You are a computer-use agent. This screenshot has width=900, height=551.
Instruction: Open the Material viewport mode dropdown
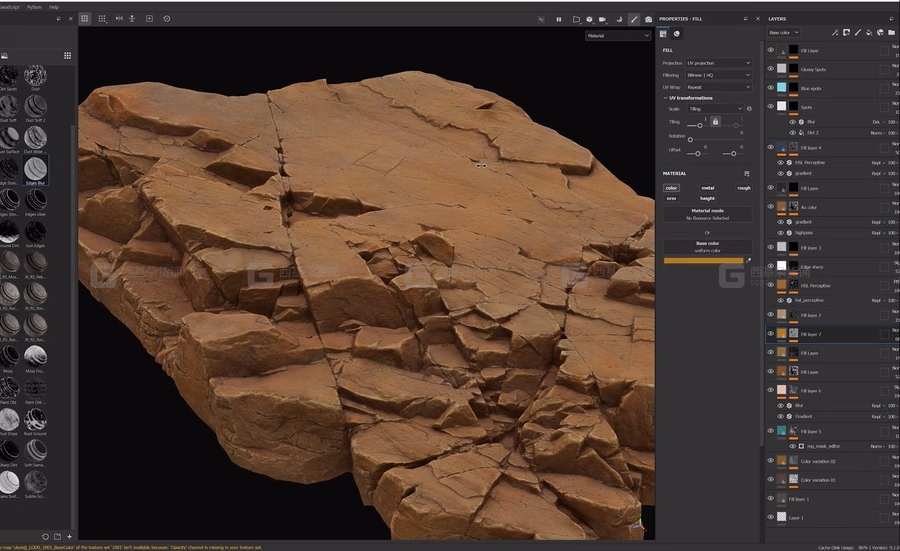click(x=618, y=36)
